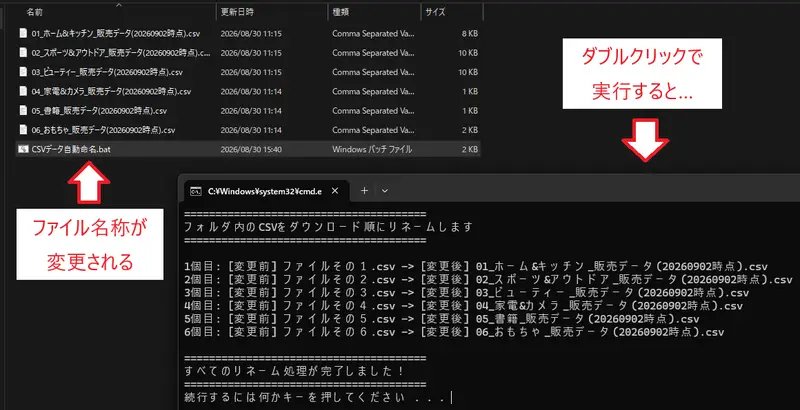This screenshot has width=800, height=410.
Task: Click the 8 KB size cell
Action: pos(470,34)
